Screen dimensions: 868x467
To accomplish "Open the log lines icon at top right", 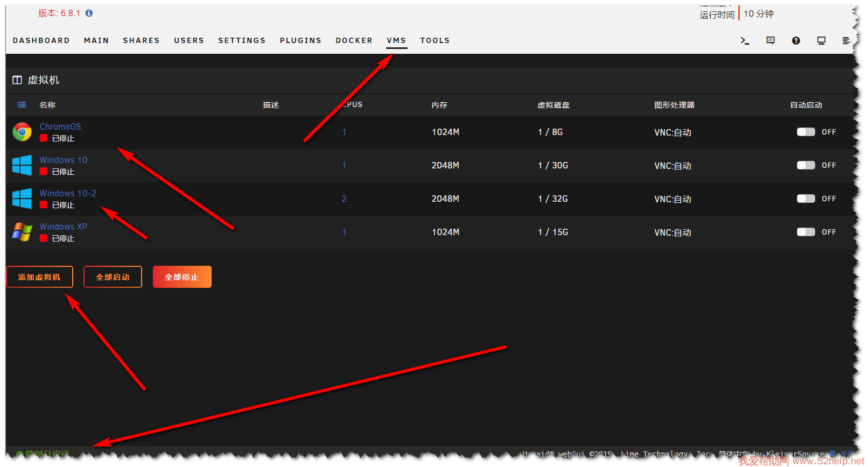I will [x=846, y=40].
